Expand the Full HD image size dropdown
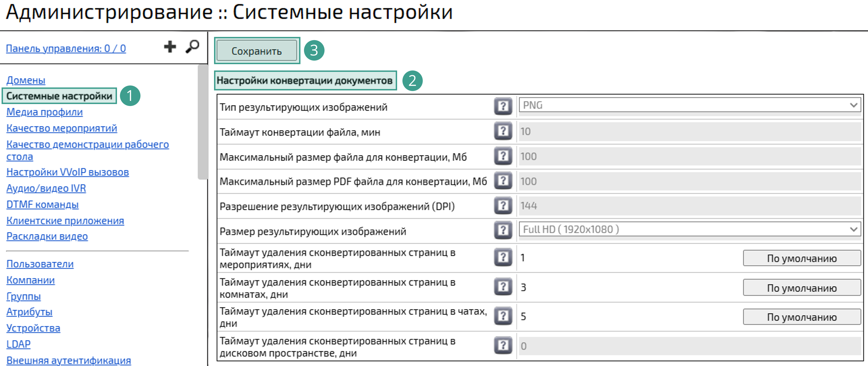Image resolution: width=868 pixels, height=366 pixels. click(689, 229)
